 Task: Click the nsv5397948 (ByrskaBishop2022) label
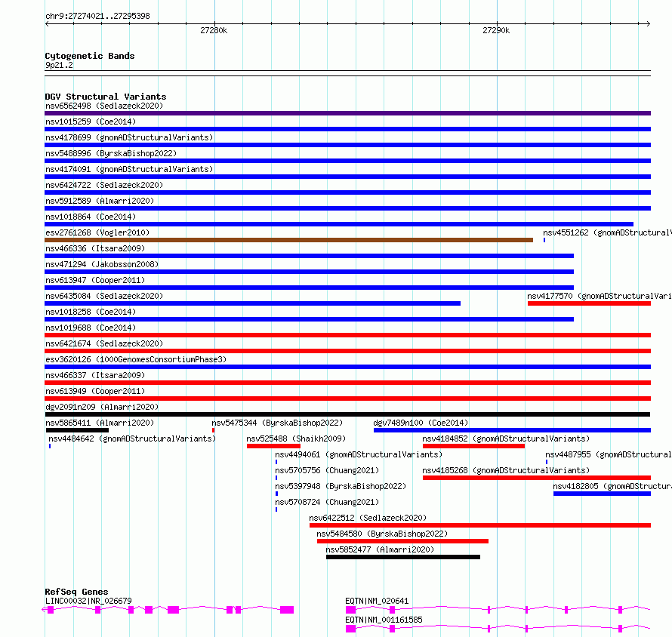pos(341,486)
